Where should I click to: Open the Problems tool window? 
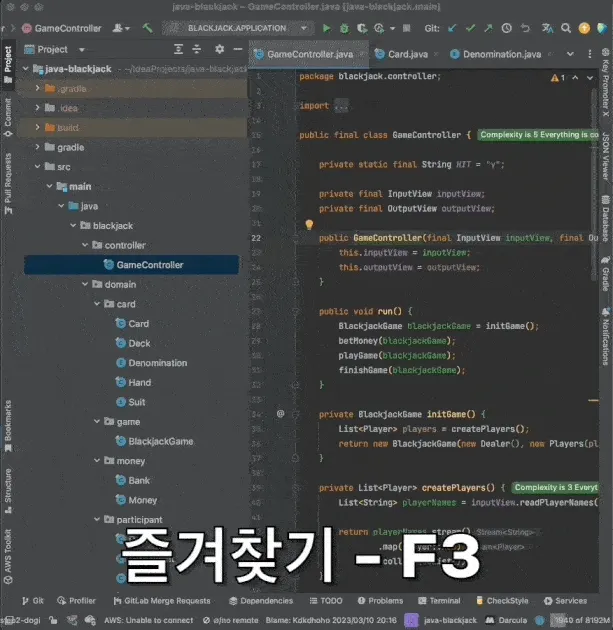pyautogui.click(x=380, y=601)
